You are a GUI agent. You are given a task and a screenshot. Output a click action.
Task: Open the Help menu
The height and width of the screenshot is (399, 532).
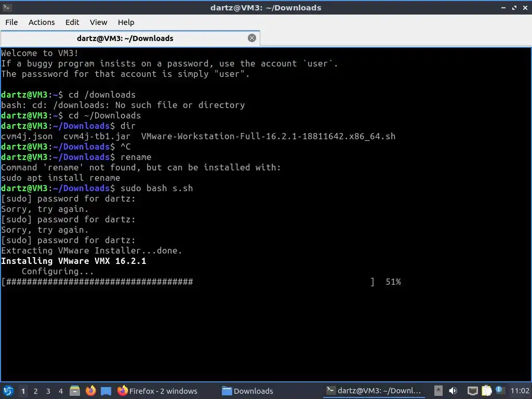pyautogui.click(x=126, y=22)
